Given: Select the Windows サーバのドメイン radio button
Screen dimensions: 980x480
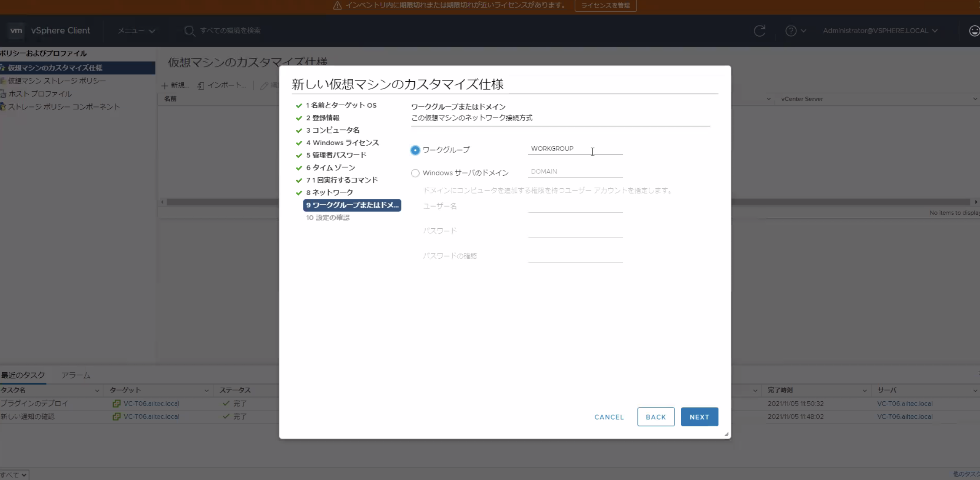Looking at the screenshot, I should click(415, 173).
